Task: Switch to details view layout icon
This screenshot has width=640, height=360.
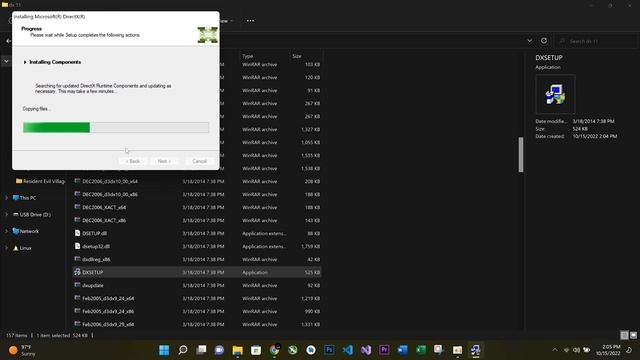Action: point(624,335)
